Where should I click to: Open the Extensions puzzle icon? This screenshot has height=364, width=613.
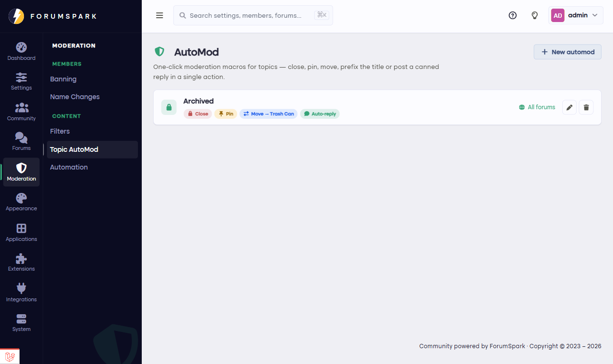point(21,258)
